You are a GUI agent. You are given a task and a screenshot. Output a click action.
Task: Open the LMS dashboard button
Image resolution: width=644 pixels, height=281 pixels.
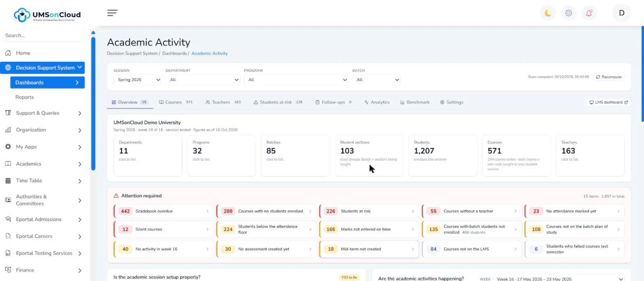pyautogui.click(x=609, y=102)
